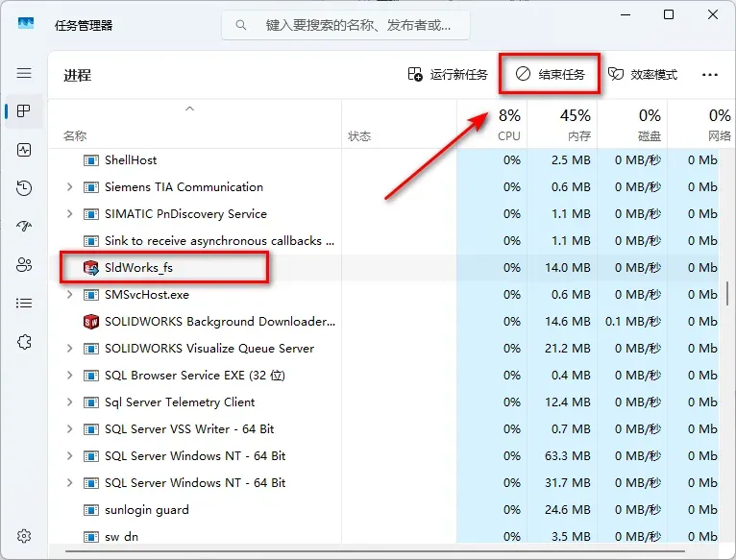The height and width of the screenshot is (560, 736).
Task: Click SOLIDWORKS Background Downloader icon
Action: point(91,322)
